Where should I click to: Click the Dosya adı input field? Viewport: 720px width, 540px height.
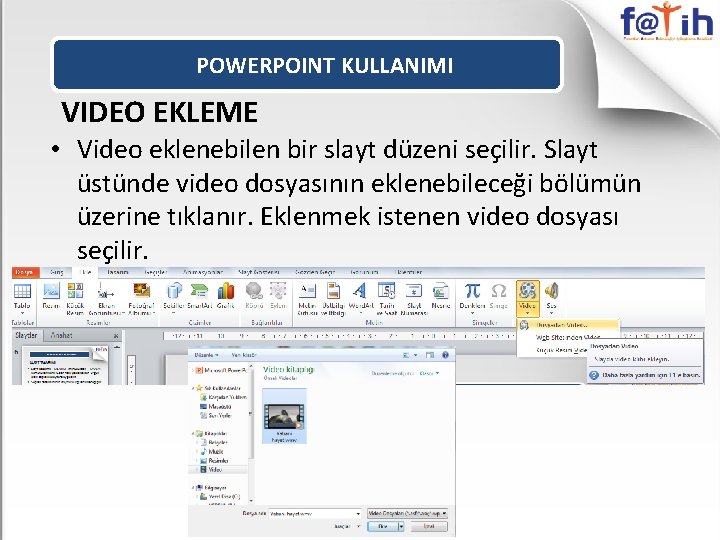coord(315,514)
